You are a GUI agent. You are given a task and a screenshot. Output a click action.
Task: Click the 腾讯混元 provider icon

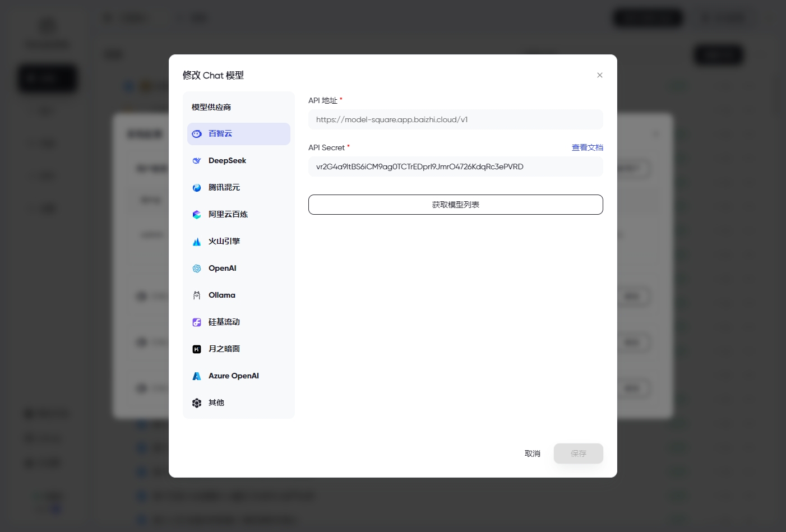coord(197,188)
